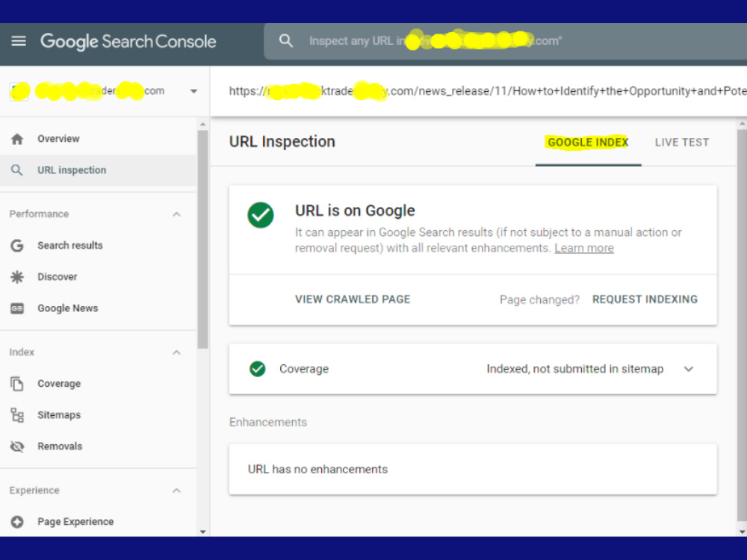Click the search magnifier icon in top bar
747x560 pixels.
[x=286, y=41]
